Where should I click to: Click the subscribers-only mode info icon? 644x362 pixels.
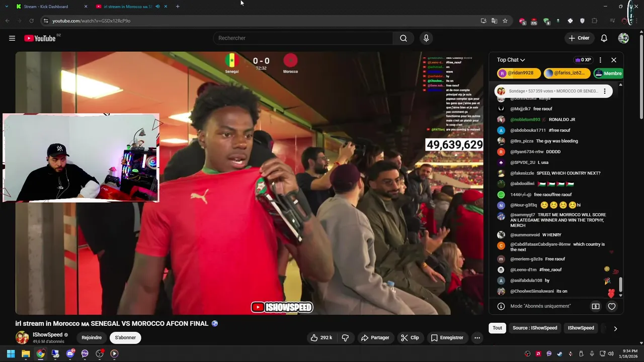click(501, 306)
